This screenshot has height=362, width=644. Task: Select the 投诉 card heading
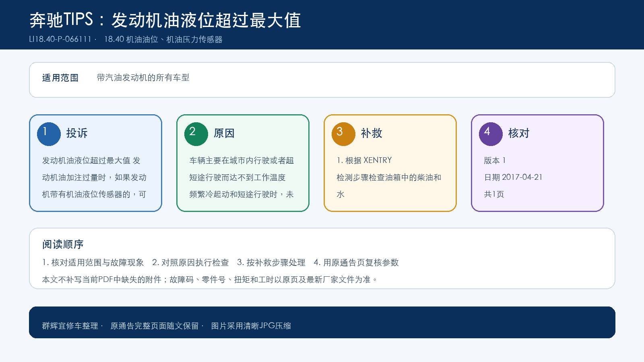pos(77,133)
